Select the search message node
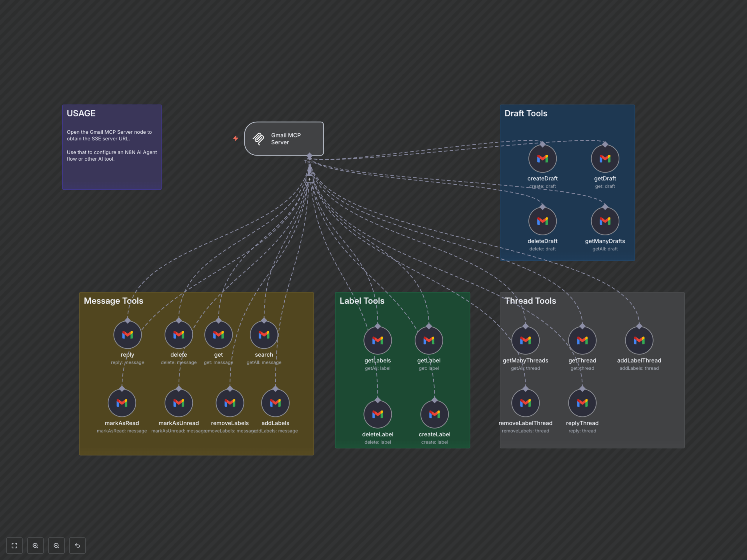 264,334
